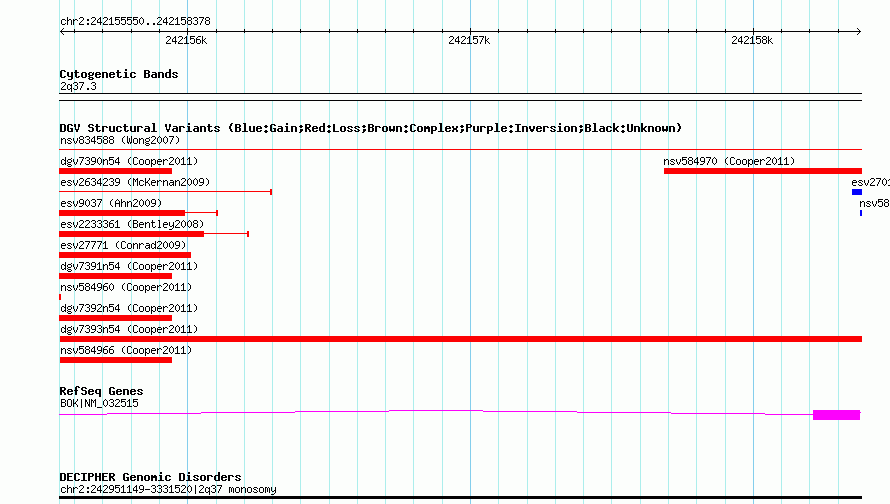This screenshot has height=504, width=890.
Task: Select the magenta BOK exon block
Action: 837,415
